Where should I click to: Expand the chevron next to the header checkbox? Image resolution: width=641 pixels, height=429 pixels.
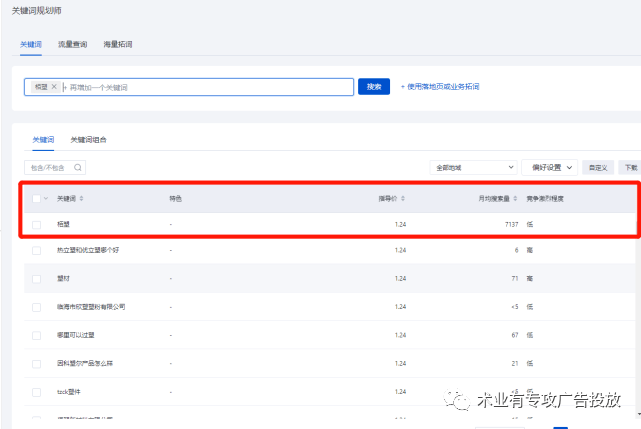pyautogui.click(x=46, y=199)
